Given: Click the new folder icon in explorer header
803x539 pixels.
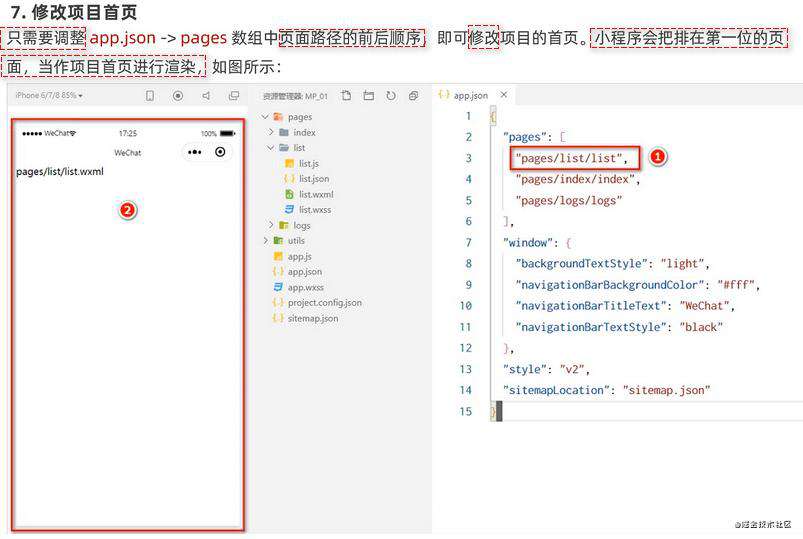Looking at the screenshot, I should pos(369,96).
